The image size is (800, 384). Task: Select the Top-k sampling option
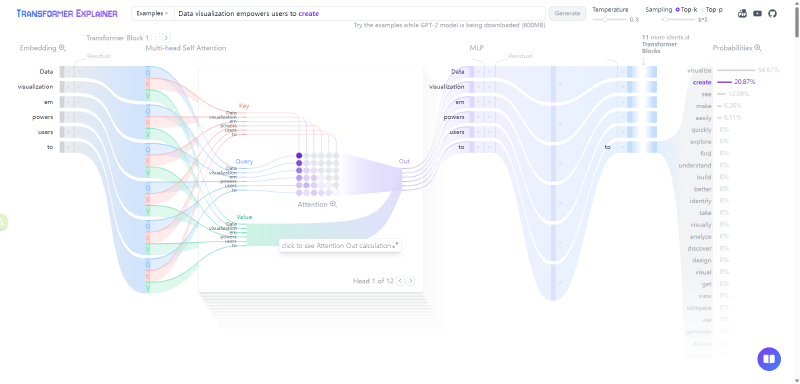click(x=686, y=9)
